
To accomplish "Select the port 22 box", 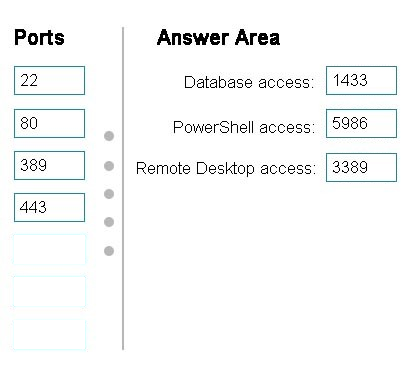I will pos(49,80).
